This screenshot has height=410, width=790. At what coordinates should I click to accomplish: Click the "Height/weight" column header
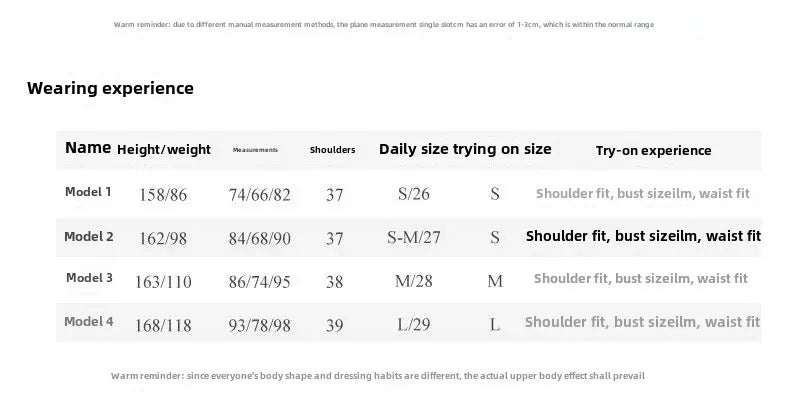coord(164,150)
